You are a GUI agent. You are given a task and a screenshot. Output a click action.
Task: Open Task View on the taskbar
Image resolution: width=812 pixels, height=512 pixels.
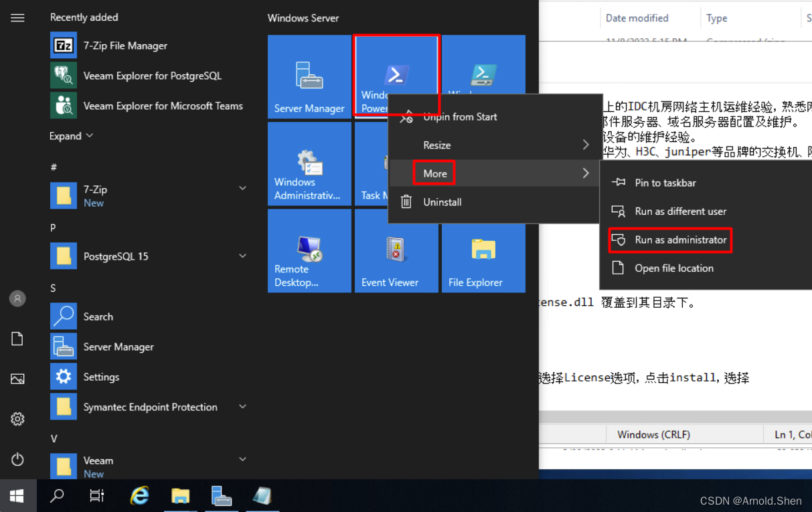tap(97, 496)
